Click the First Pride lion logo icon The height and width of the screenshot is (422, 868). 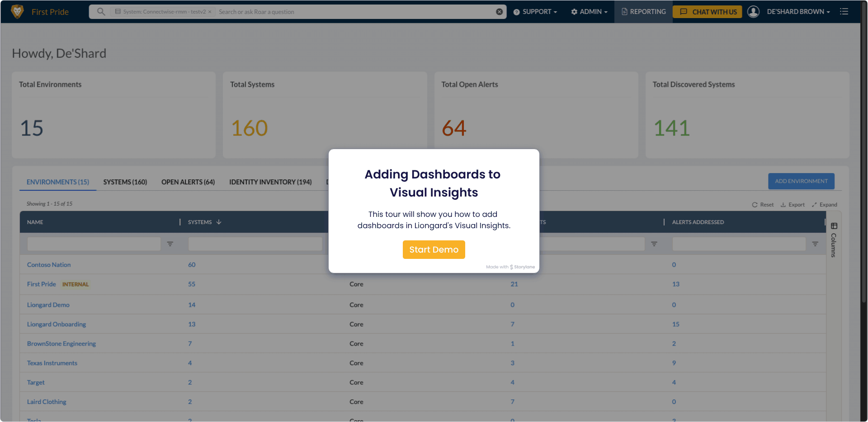[x=17, y=12]
